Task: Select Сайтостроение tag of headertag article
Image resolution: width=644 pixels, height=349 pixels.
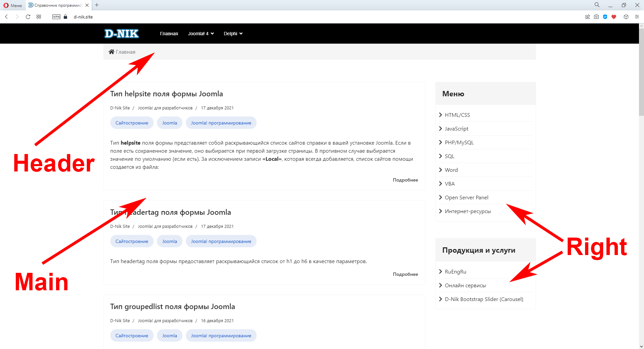Action: pyautogui.click(x=132, y=241)
